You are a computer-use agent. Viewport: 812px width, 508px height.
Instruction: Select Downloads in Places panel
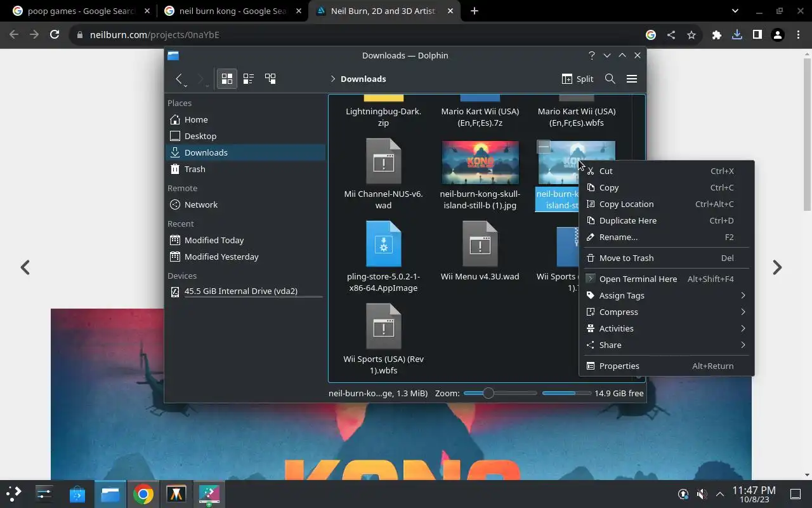(246, 152)
